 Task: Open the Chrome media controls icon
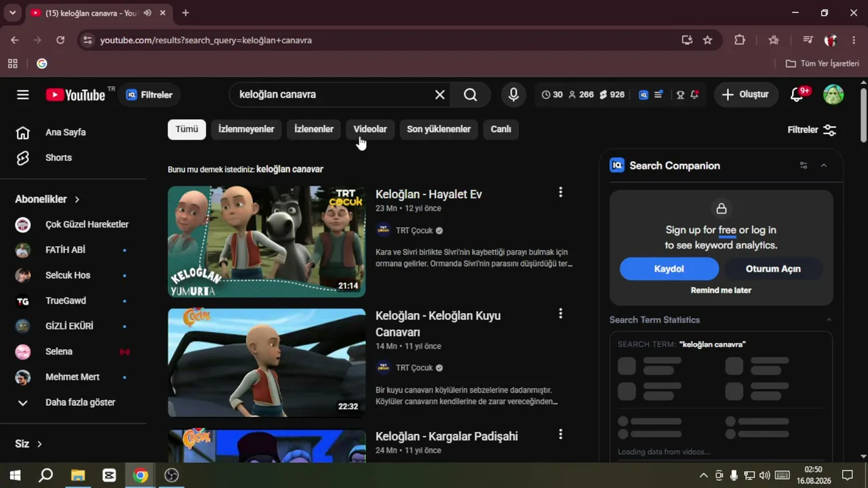click(807, 40)
